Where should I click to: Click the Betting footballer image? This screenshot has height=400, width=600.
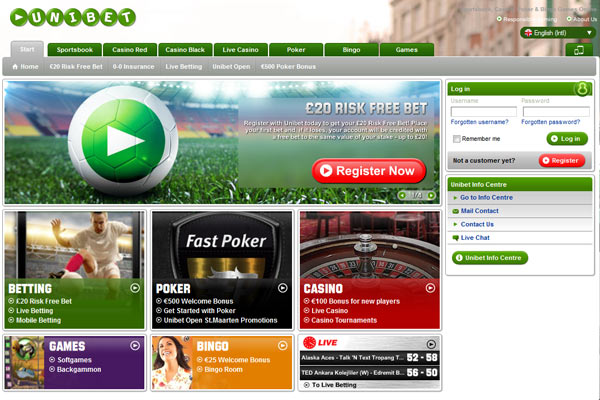[x=75, y=245]
